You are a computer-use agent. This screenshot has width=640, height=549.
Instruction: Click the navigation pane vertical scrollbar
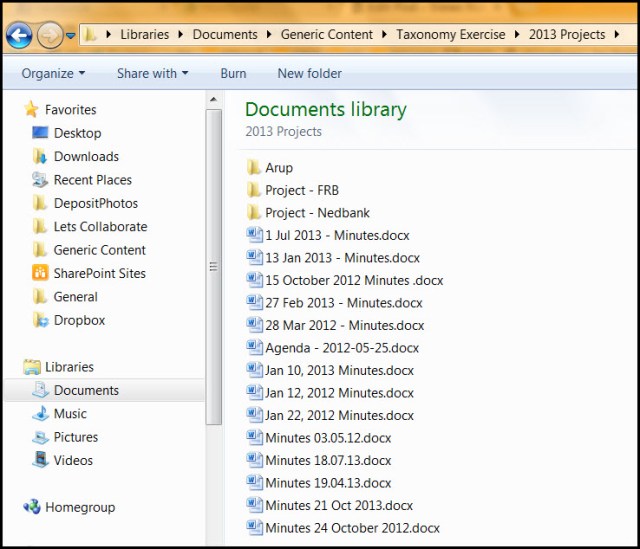point(212,265)
